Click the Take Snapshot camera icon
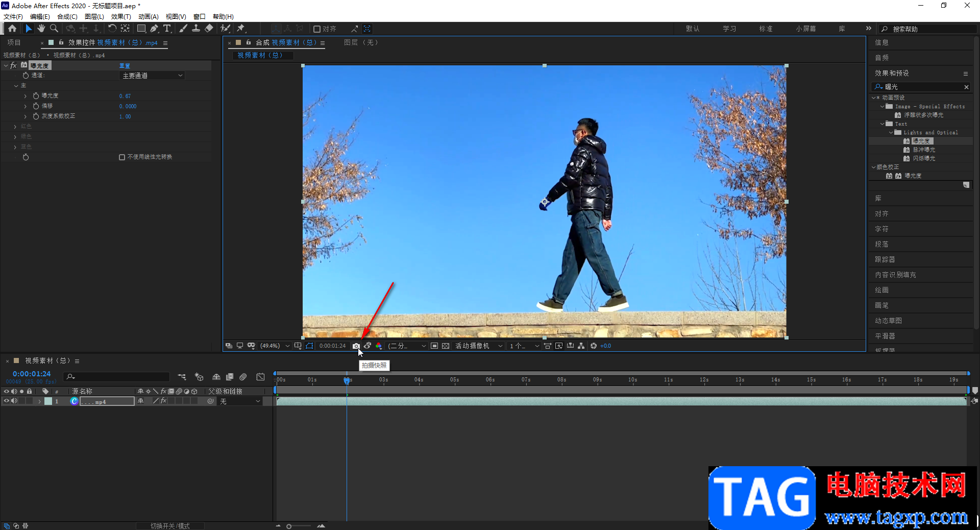Viewport: 980px width, 530px height. coord(356,346)
